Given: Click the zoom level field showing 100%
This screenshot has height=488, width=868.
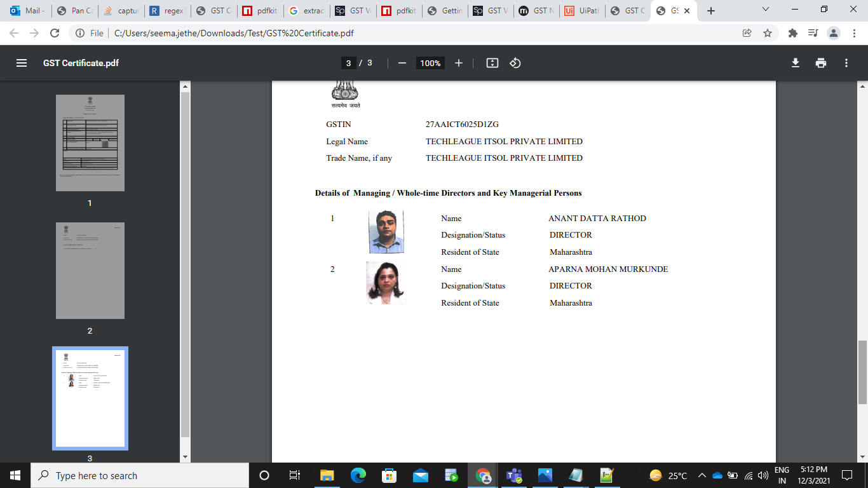Looking at the screenshot, I should [430, 63].
